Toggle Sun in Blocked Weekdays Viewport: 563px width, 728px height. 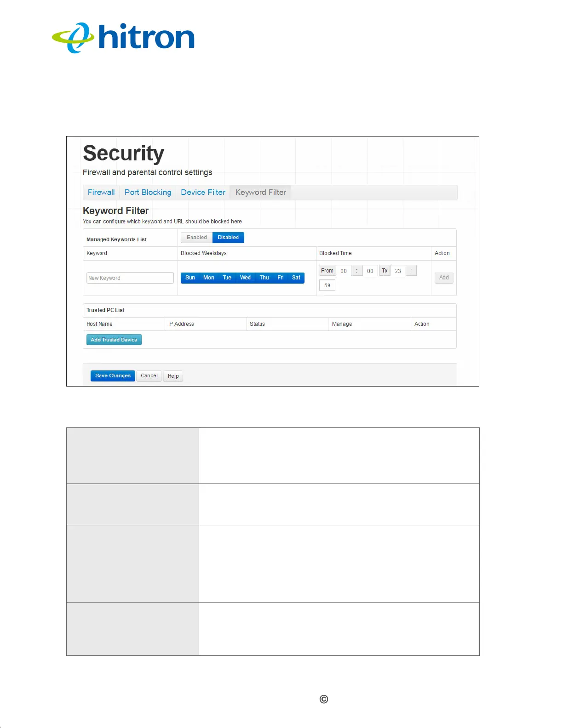click(x=190, y=278)
